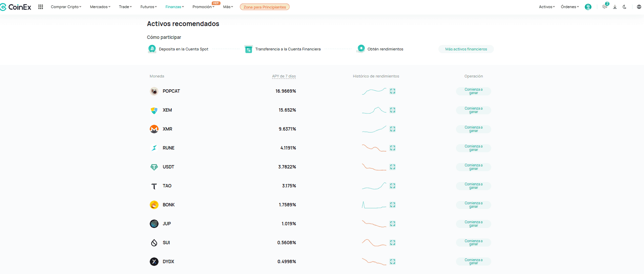The height and width of the screenshot is (274, 644).
Task: Open Promoción dropdown menu
Action: pyautogui.click(x=203, y=7)
